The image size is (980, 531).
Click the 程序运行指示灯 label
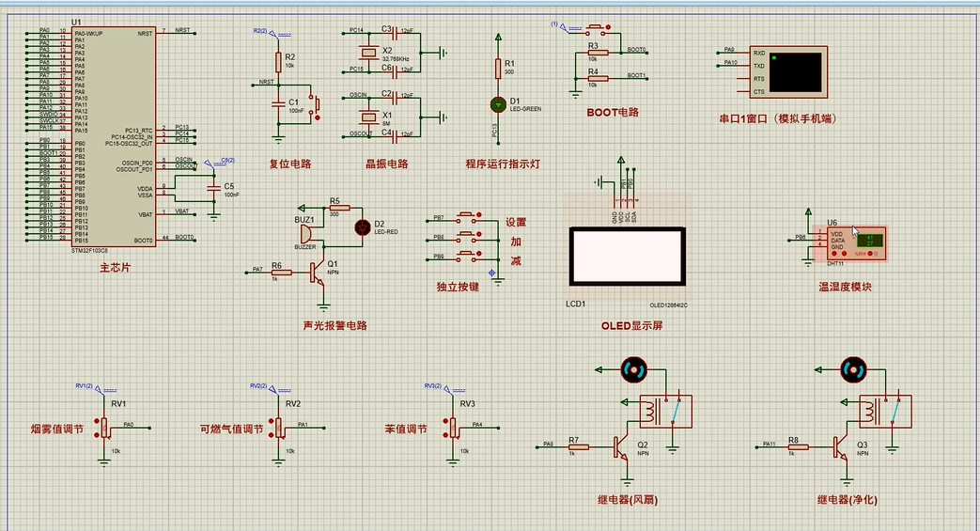503,164
